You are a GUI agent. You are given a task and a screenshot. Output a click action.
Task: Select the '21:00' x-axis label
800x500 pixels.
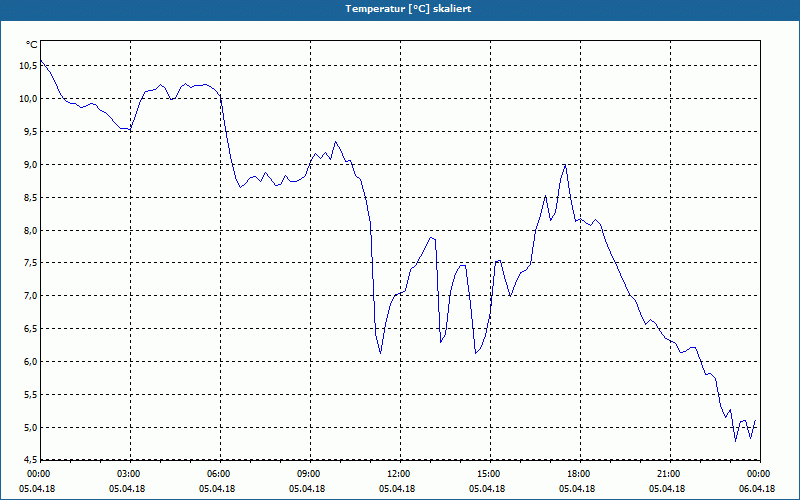click(x=670, y=474)
